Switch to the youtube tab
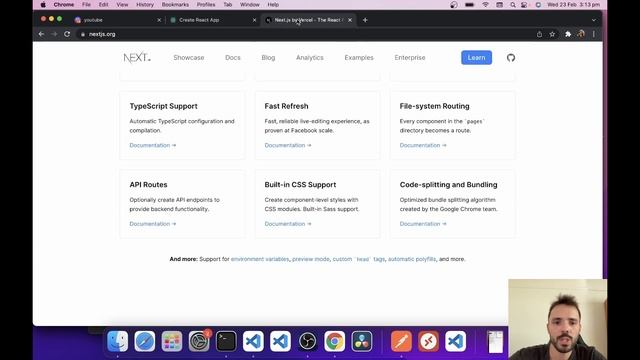640x360 pixels. coord(117,20)
